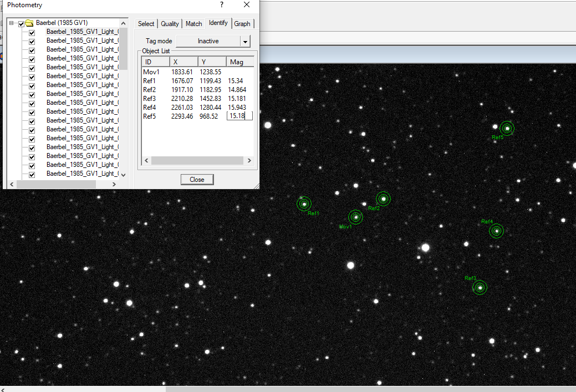Click the Object List scroll-left arrow
The height and width of the screenshot is (392, 576).
click(x=146, y=161)
